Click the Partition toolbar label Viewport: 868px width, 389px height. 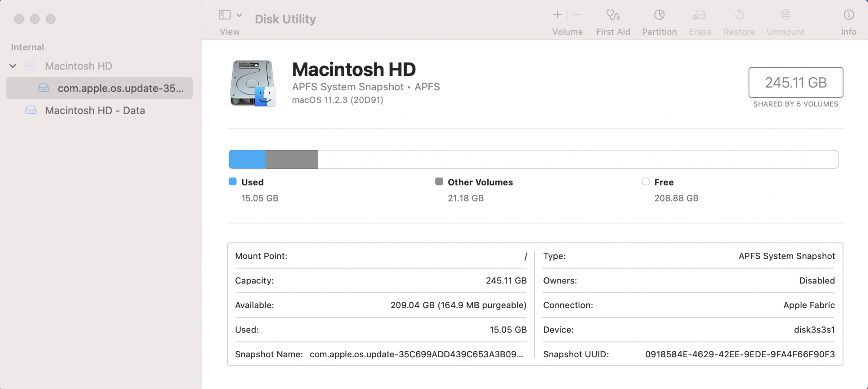pos(659,32)
